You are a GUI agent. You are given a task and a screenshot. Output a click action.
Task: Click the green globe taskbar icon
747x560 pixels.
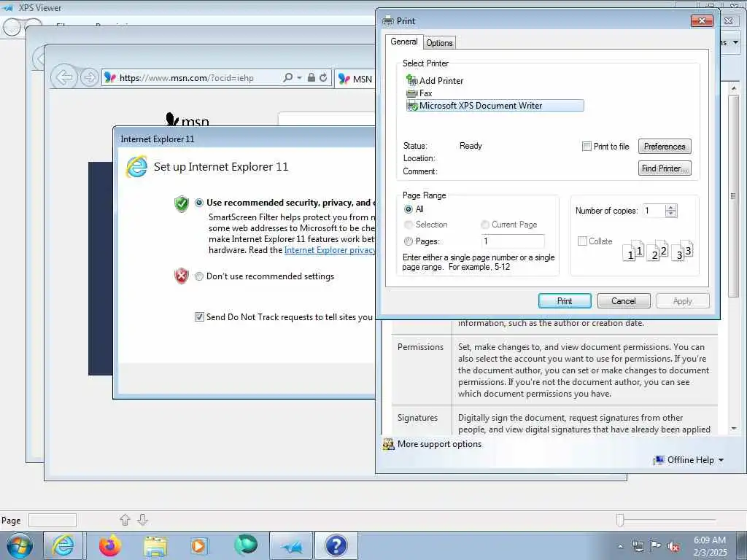245,545
